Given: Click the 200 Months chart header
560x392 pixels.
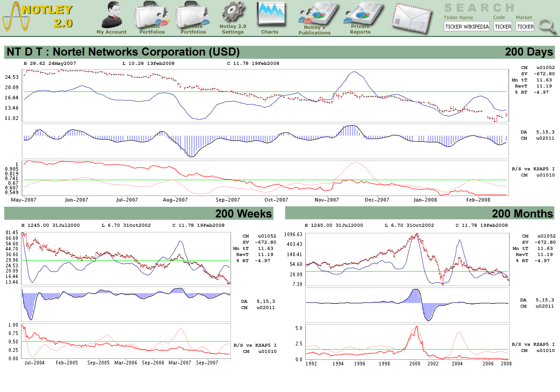Looking at the screenshot, I should (522, 214).
